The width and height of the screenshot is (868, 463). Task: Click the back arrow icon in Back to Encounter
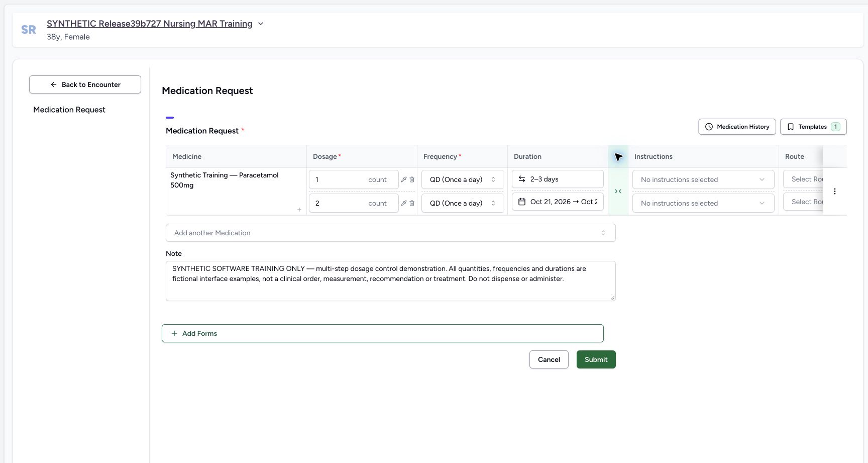[x=54, y=84]
